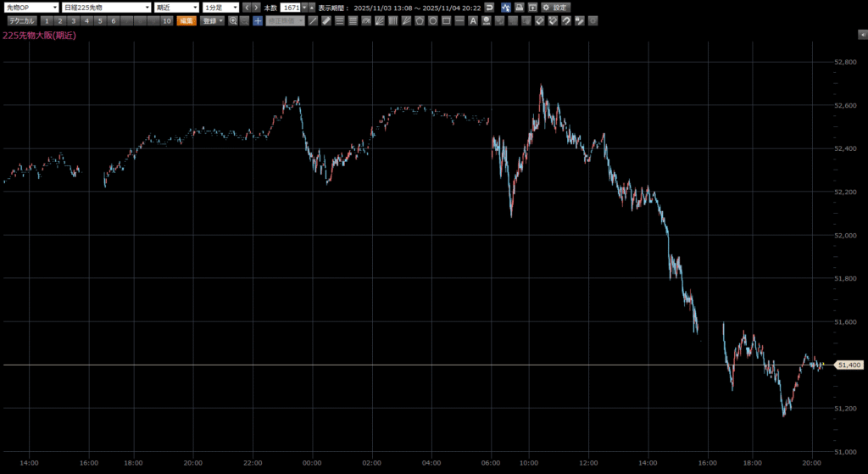The width and height of the screenshot is (868, 474).
Task: Toggle chart template preset 3
Action: point(73,20)
